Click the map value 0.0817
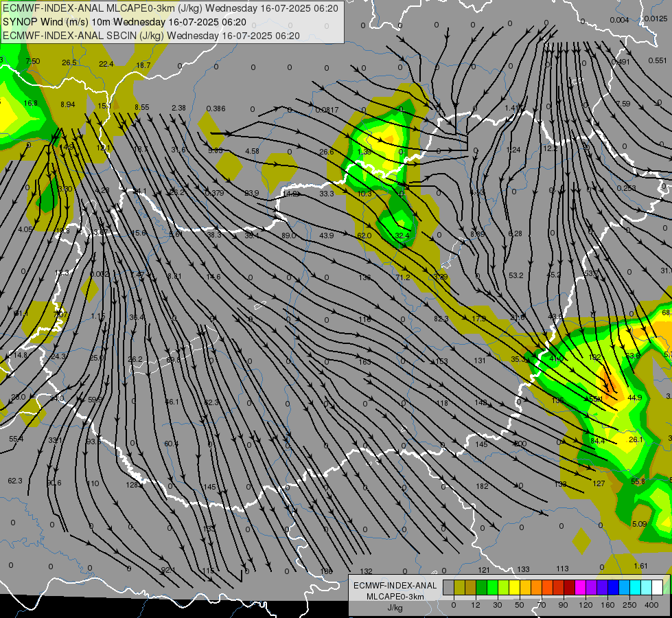 (x=327, y=111)
